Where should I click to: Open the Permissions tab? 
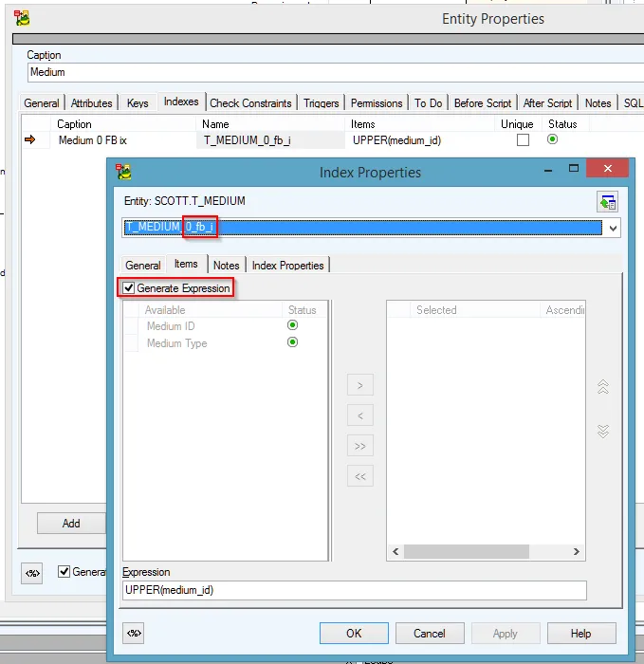[377, 103]
